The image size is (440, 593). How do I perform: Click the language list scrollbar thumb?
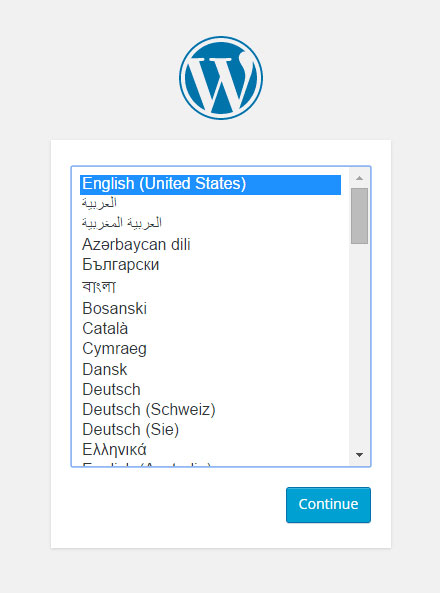coord(359,216)
